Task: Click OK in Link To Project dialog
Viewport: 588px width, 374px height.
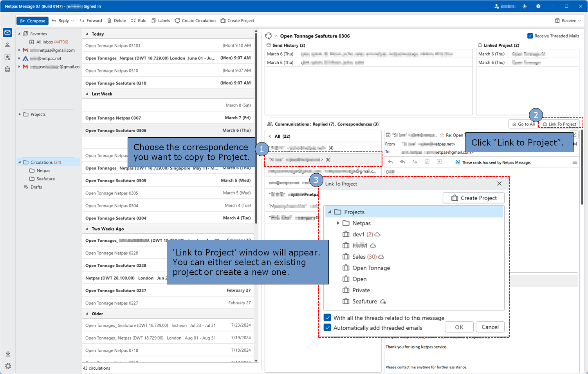Action: (x=459, y=327)
